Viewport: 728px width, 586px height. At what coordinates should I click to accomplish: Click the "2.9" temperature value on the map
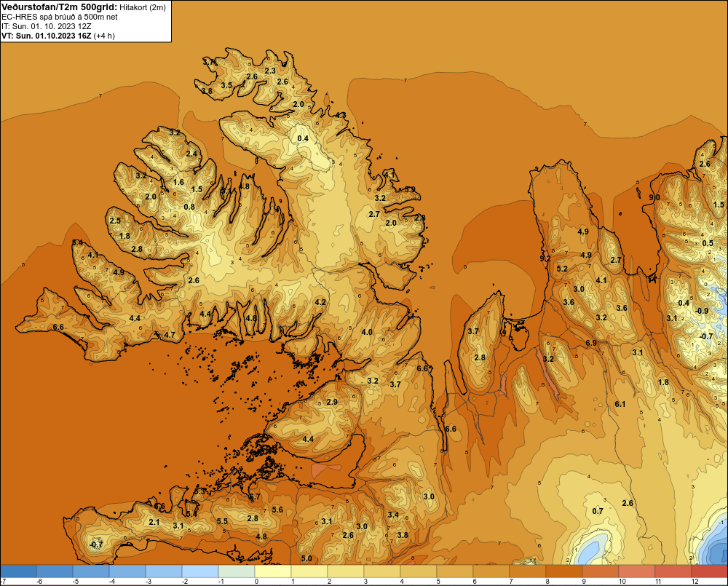pos(332,402)
